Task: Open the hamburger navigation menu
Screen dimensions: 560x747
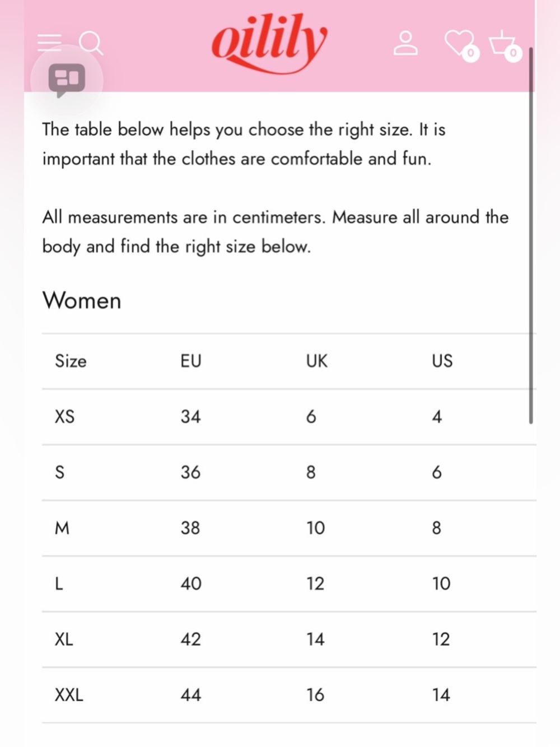Action: (49, 43)
